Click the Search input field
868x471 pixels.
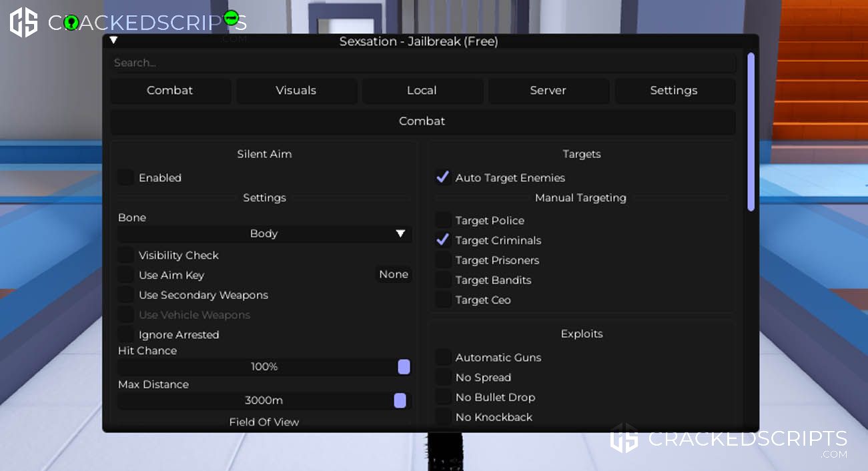point(423,63)
